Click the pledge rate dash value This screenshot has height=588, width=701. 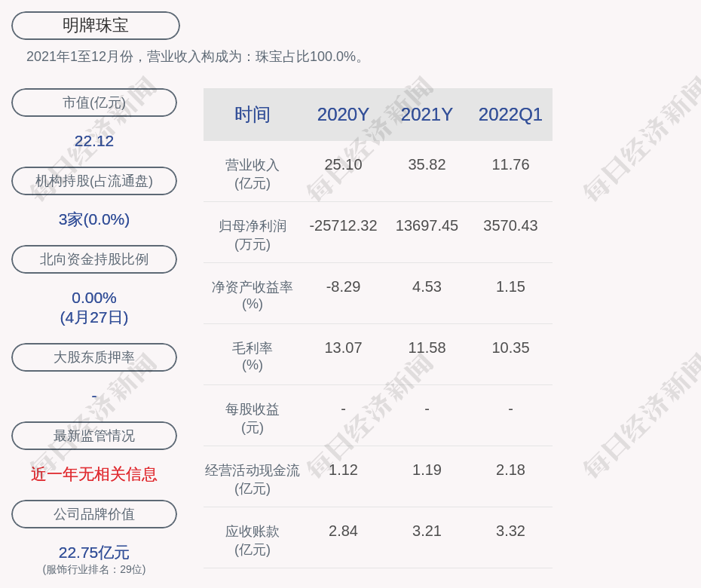pos(94,397)
